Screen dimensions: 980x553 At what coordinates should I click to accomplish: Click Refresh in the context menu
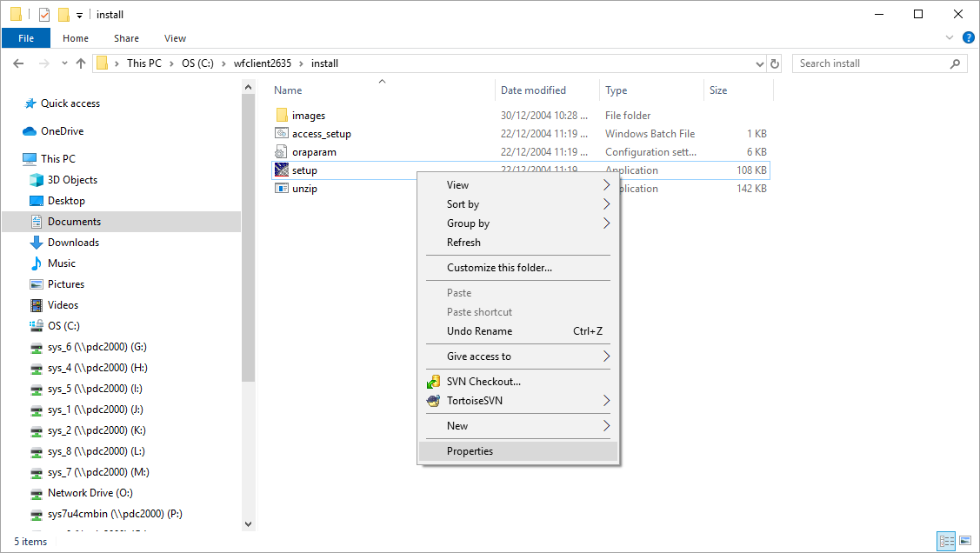pyautogui.click(x=463, y=243)
